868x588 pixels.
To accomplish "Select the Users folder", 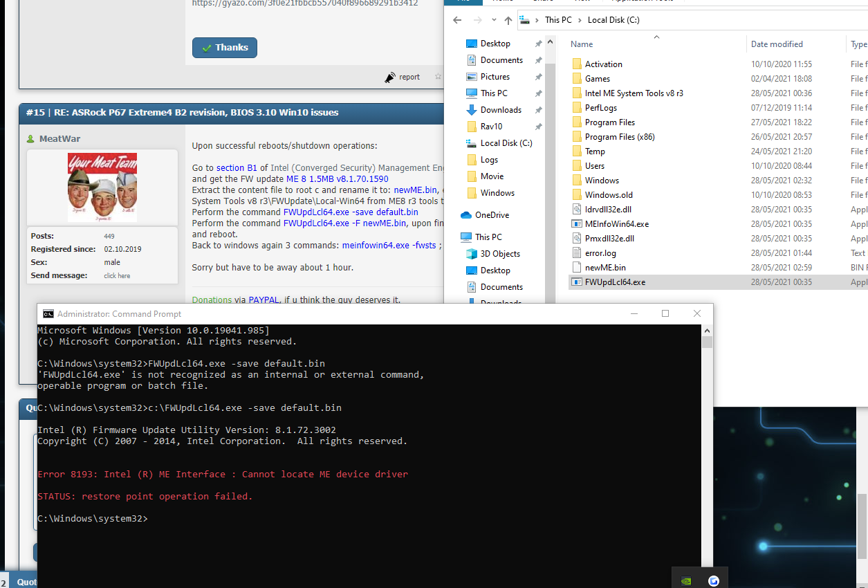I will [594, 166].
